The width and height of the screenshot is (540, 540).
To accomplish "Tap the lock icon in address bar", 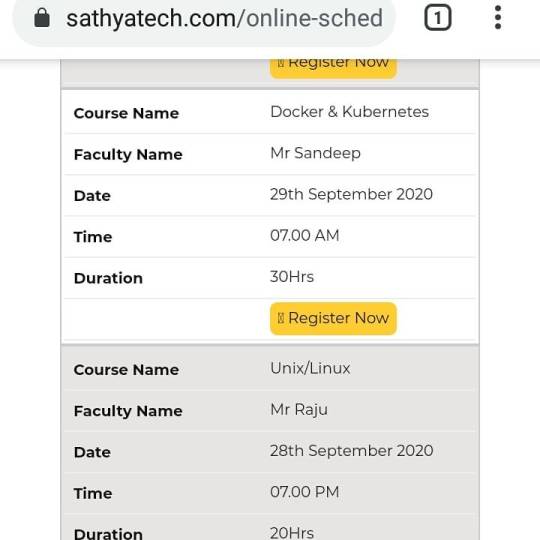I will [x=42, y=18].
